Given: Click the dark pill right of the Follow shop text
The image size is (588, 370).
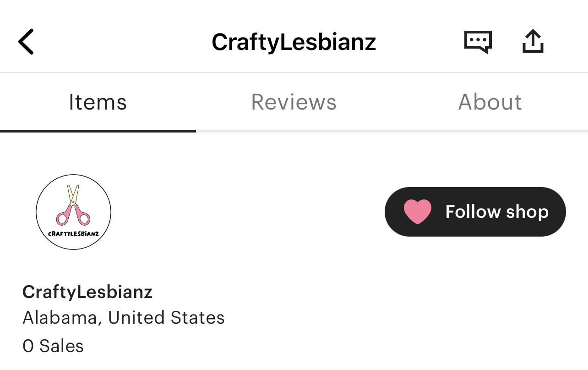Looking at the screenshot, I should (557, 212).
